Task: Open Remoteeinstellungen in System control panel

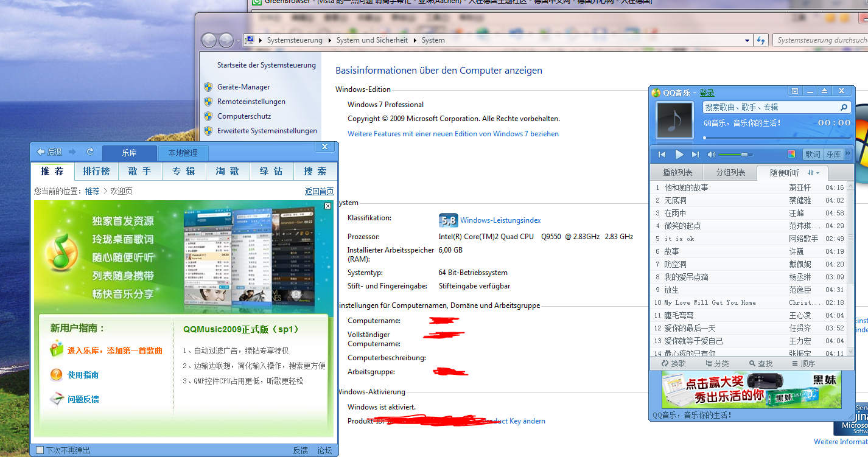Action: (251, 102)
